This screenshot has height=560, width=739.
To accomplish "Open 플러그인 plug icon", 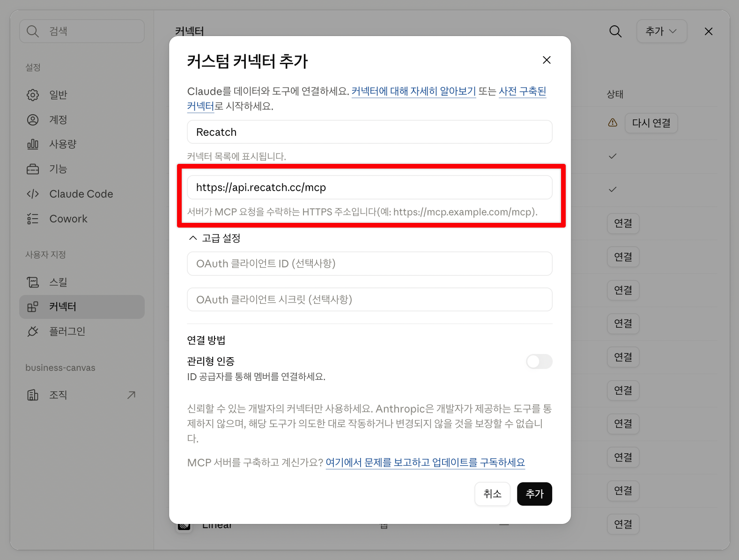I will pyautogui.click(x=33, y=332).
